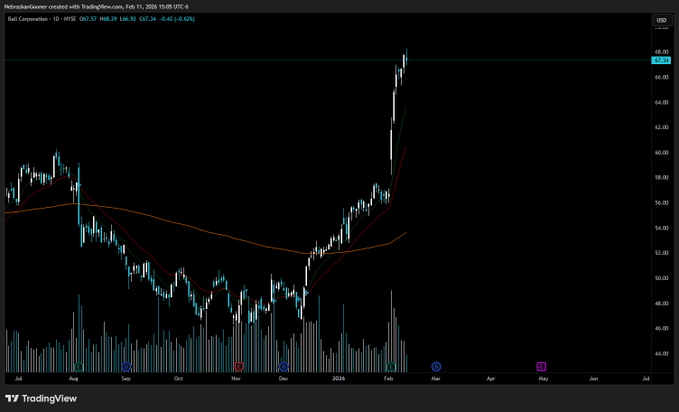The height and width of the screenshot is (412, 679).
Task: Click the green earnings marker near August
Action: pyautogui.click(x=78, y=367)
